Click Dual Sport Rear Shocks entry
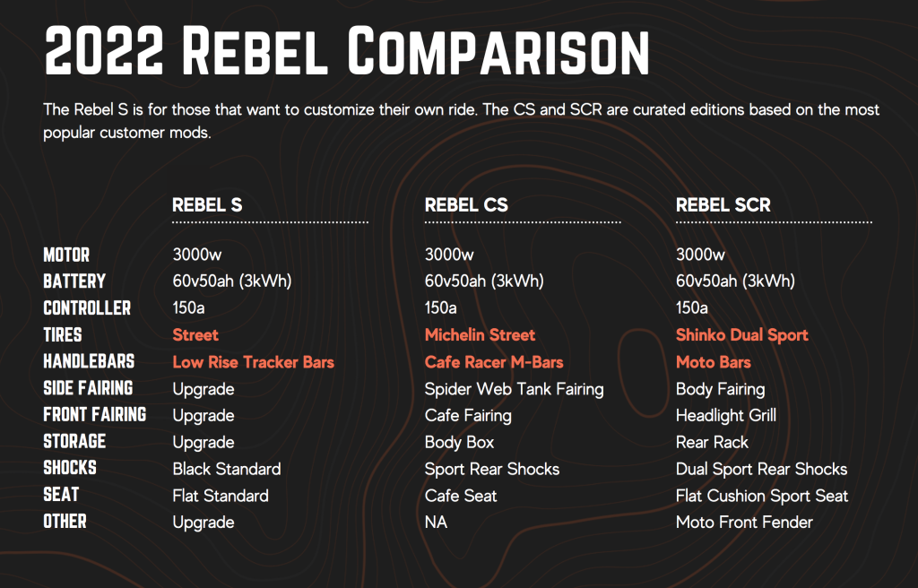 point(762,469)
